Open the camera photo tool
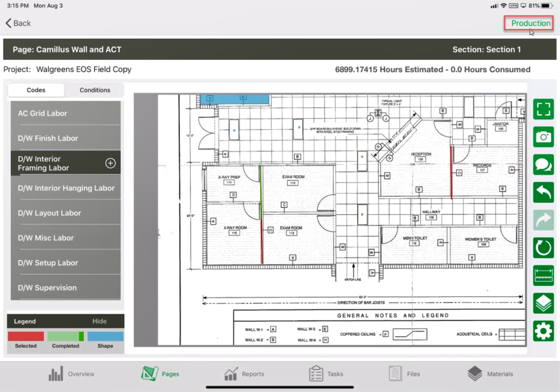This screenshot has height=392, width=560. 543,137
